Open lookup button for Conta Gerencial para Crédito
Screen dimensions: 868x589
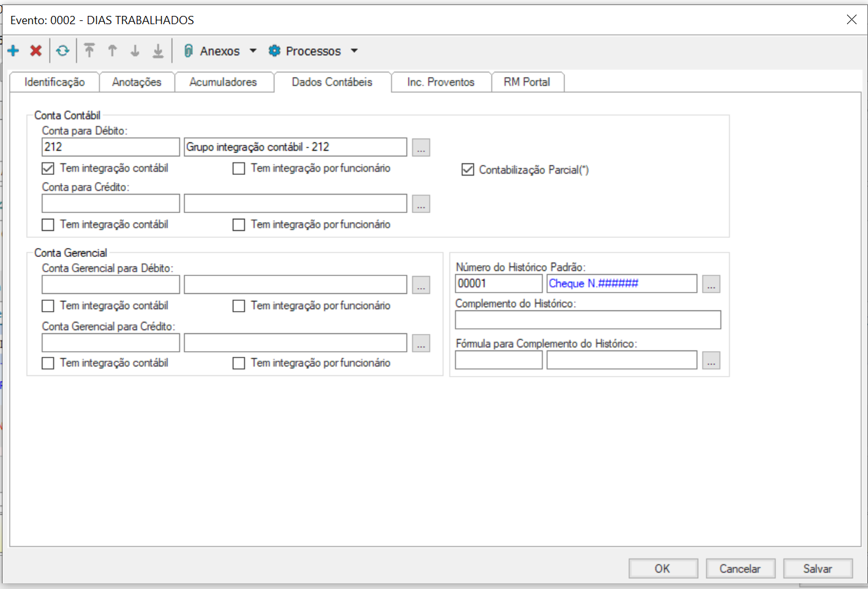[x=421, y=343]
